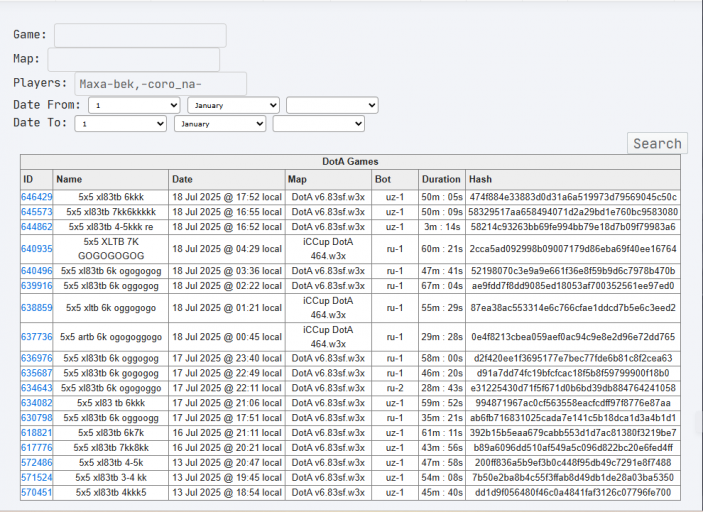Open game ID 636976
The width and height of the screenshot is (703, 512).
[x=37, y=358]
